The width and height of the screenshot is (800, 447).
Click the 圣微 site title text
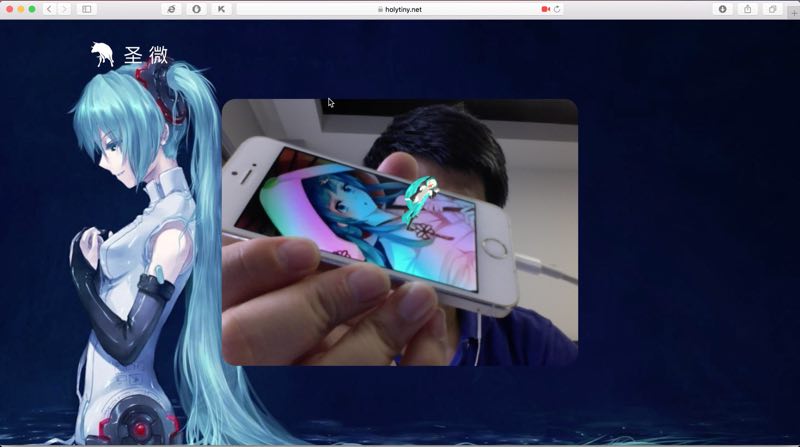146,55
